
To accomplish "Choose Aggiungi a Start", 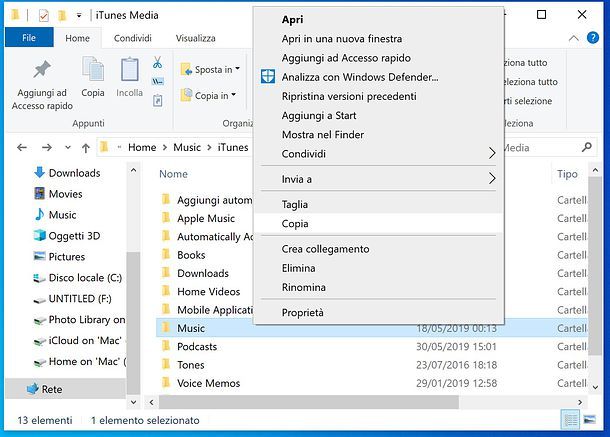I will point(379,116).
